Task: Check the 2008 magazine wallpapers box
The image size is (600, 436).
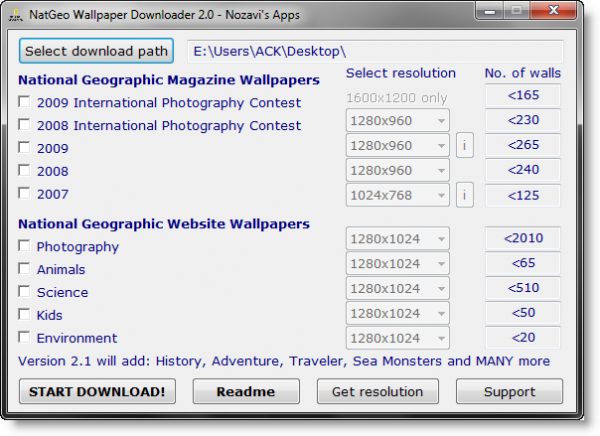Action: click(24, 170)
